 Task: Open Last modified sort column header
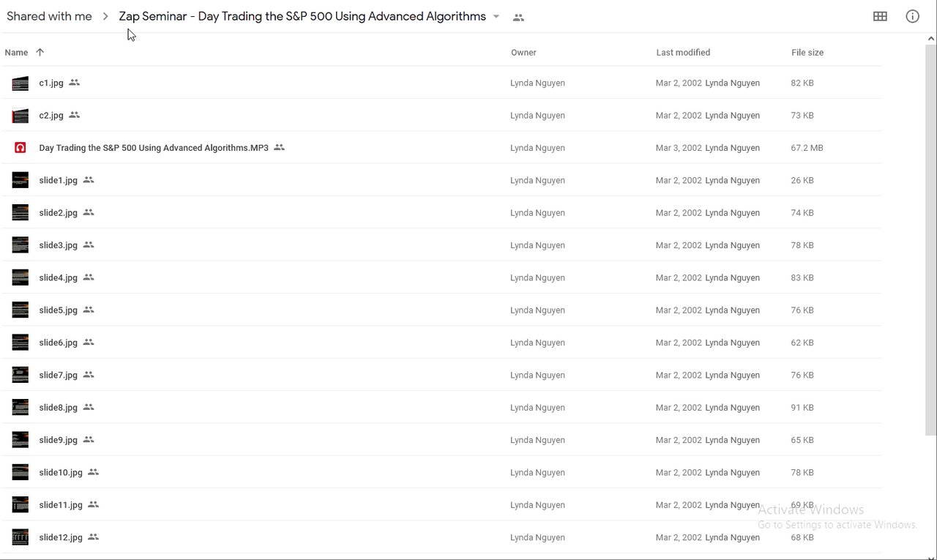point(683,53)
